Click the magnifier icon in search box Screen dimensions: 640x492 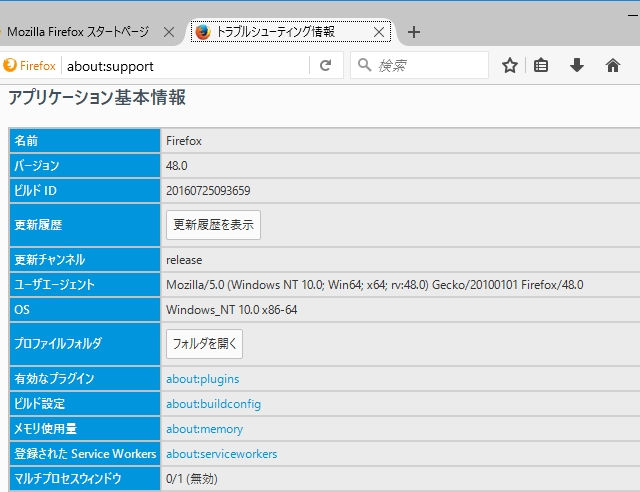pos(364,65)
